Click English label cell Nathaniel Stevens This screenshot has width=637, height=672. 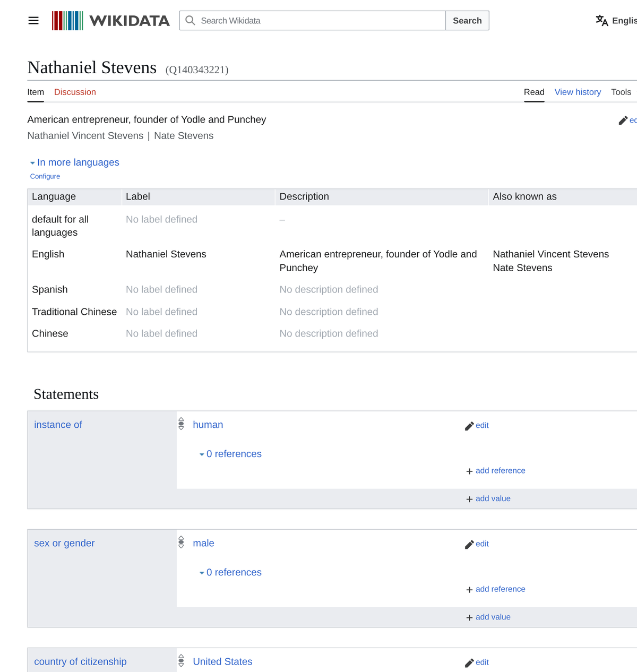[x=166, y=254]
